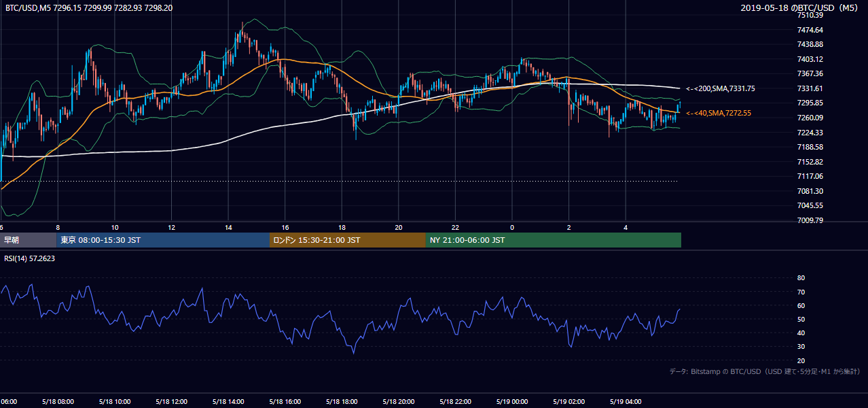Click price axis label 7367.36
This screenshot has width=868, height=408.
pyautogui.click(x=810, y=73)
